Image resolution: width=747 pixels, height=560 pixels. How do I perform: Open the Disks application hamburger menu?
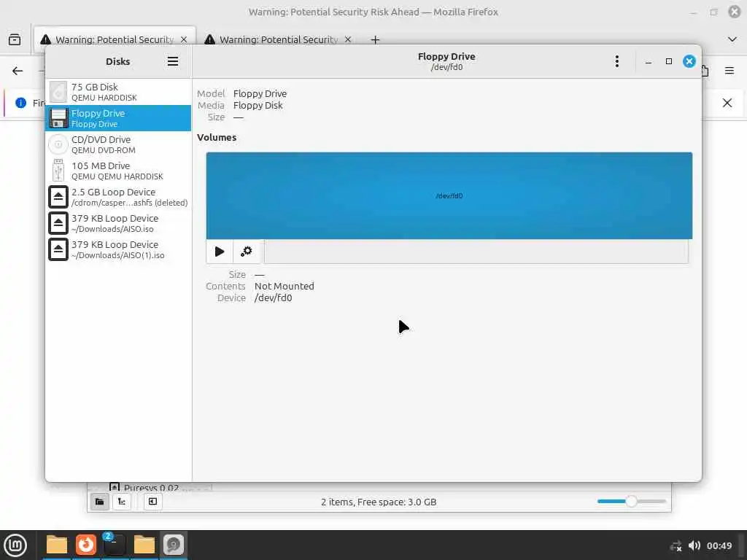coord(172,61)
